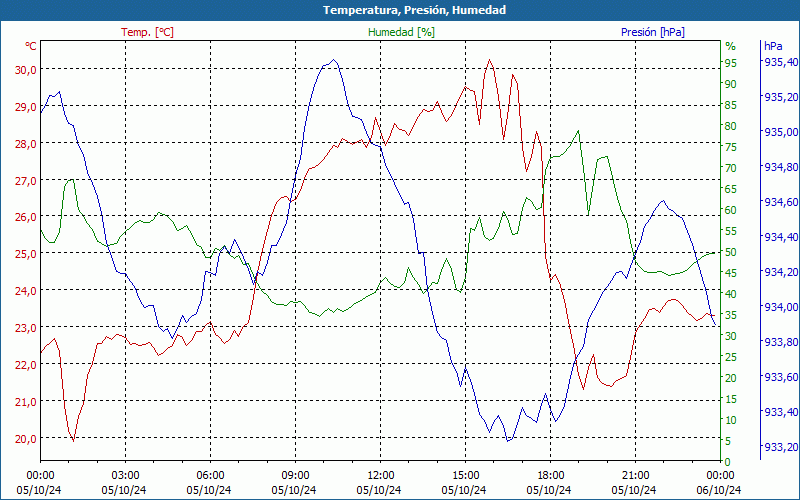
Task: Click the '21:00' time axis label
Action: (636, 476)
